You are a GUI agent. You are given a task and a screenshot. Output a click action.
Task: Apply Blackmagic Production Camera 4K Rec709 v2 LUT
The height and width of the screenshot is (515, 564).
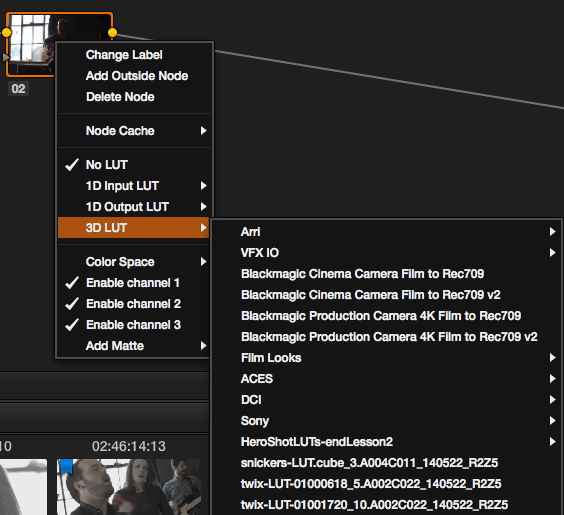pos(386,337)
